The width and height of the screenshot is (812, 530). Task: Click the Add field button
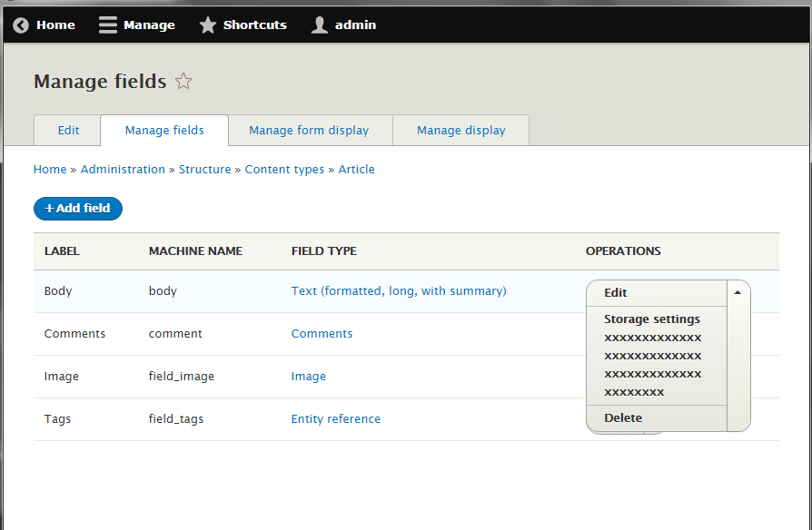(x=77, y=208)
